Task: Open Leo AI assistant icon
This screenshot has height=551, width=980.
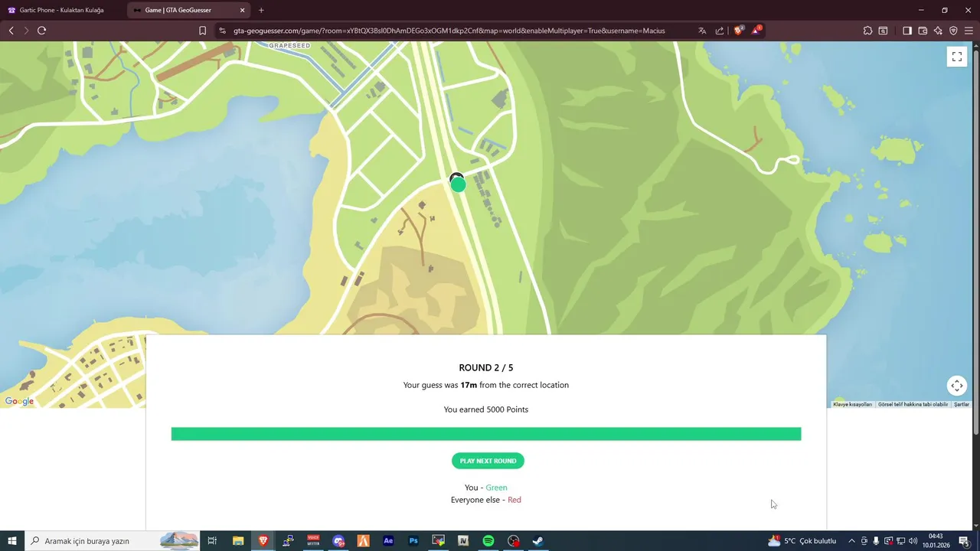Action: tap(938, 31)
